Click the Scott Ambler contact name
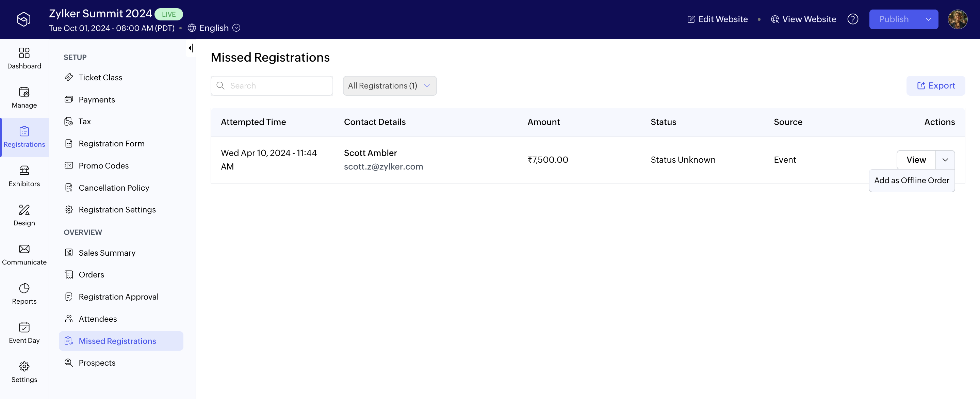Image resolution: width=980 pixels, height=399 pixels. click(x=370, y=153)
